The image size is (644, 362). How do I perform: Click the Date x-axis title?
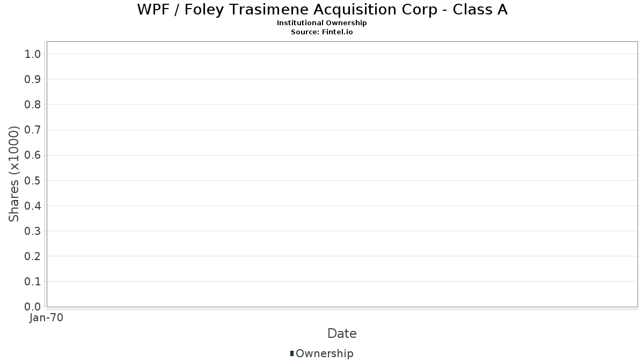point(342,334)
